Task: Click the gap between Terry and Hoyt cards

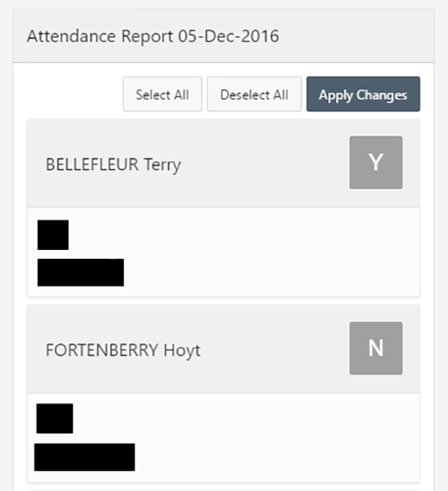Action: (223, 301)
